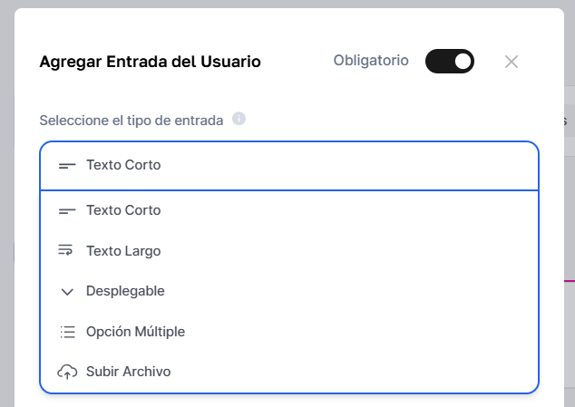Click empty area right of Texto Corto in field

click(x=348, y=166)
